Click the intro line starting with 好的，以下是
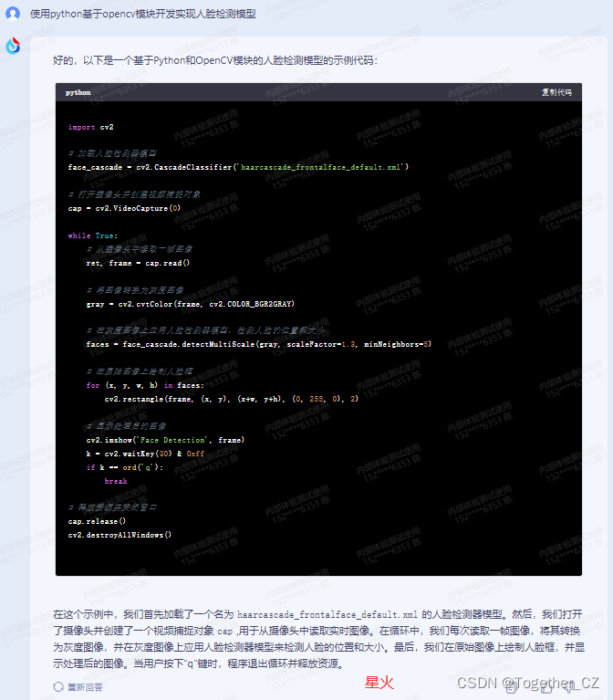The image size is (613, 700). (x=215, y=60)
